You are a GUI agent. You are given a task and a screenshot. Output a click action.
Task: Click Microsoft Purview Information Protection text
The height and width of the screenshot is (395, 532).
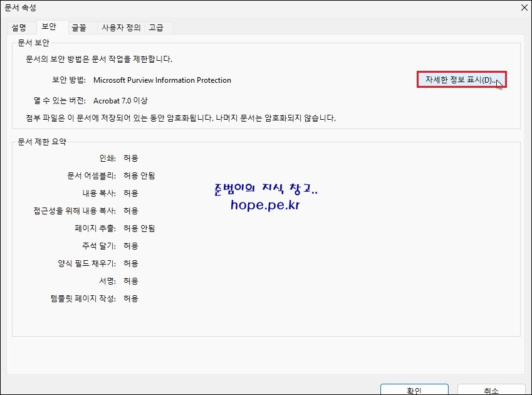[162, 80]
